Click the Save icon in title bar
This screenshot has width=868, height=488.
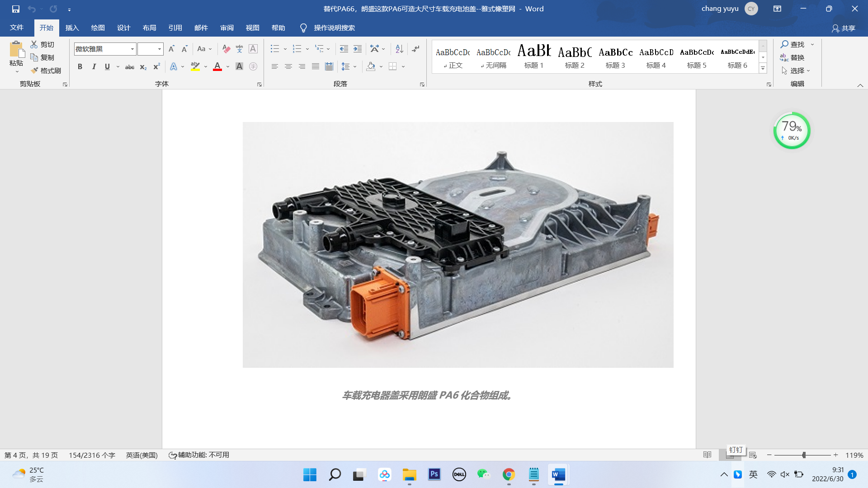coord(16,9)
